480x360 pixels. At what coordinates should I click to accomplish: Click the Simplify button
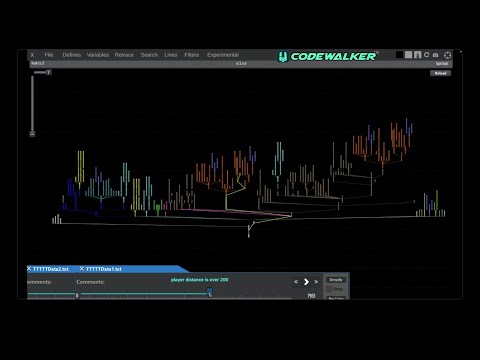tap(336, 280)
